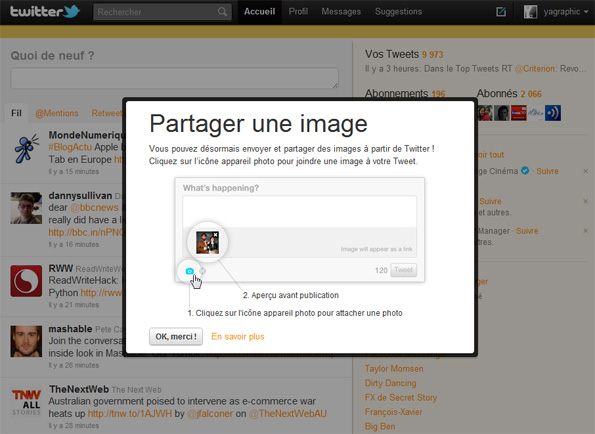
Task: Open the Big Ben trend
Action: point(380,426)
